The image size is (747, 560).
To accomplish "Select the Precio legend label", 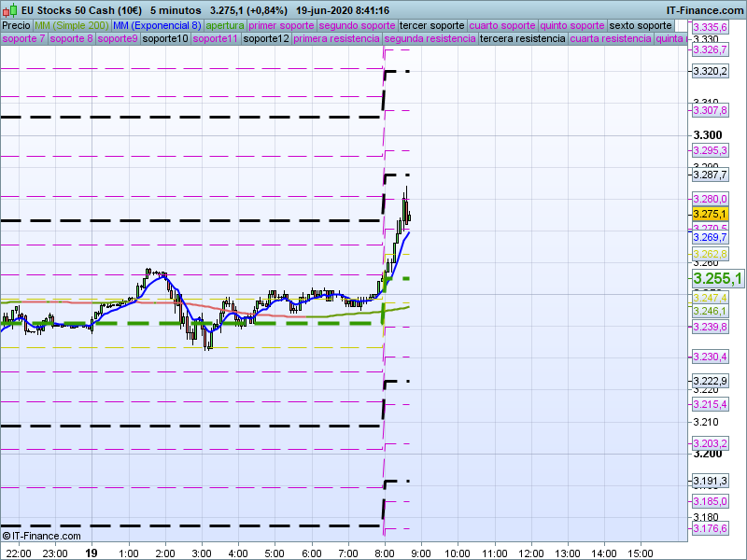I will [16, 25].
